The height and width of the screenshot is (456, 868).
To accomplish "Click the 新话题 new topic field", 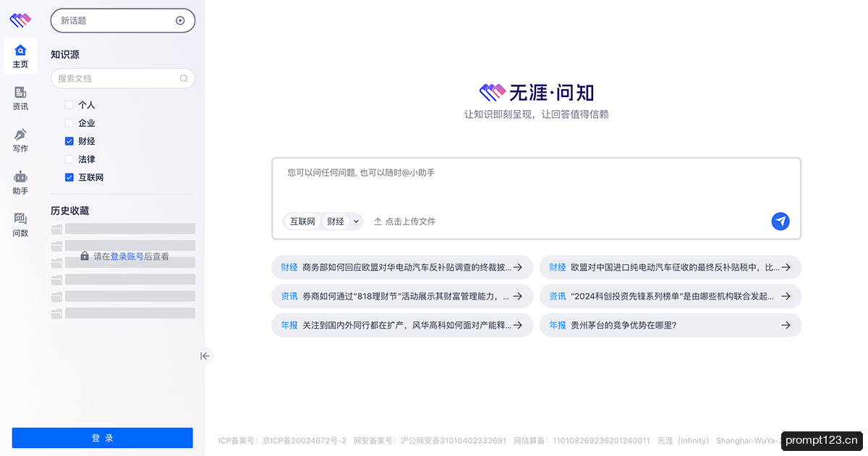I will tap(123, 20).
